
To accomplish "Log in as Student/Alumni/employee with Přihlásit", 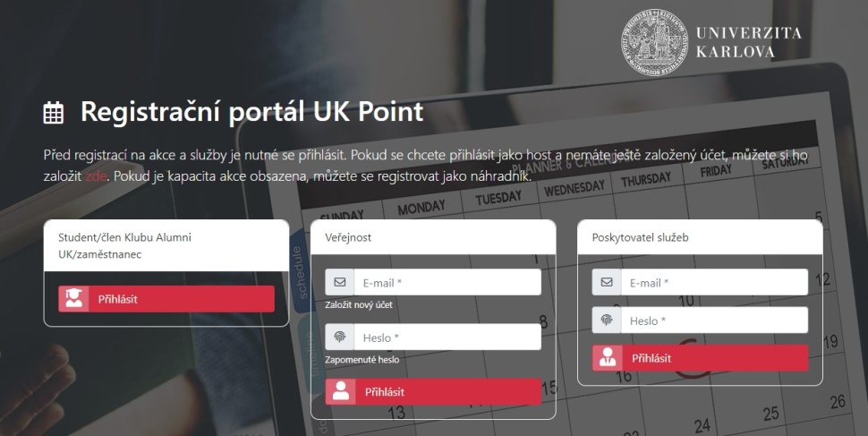I will coord(166,299).
